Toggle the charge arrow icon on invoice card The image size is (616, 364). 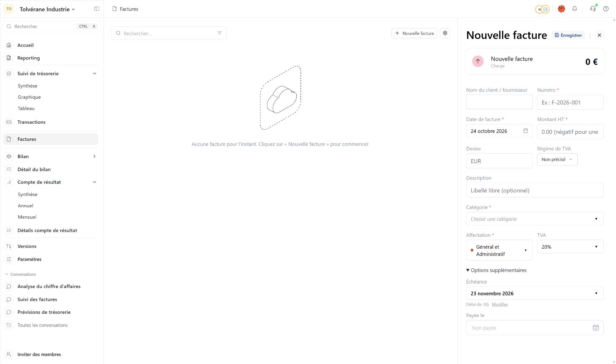tap(478, 61)
